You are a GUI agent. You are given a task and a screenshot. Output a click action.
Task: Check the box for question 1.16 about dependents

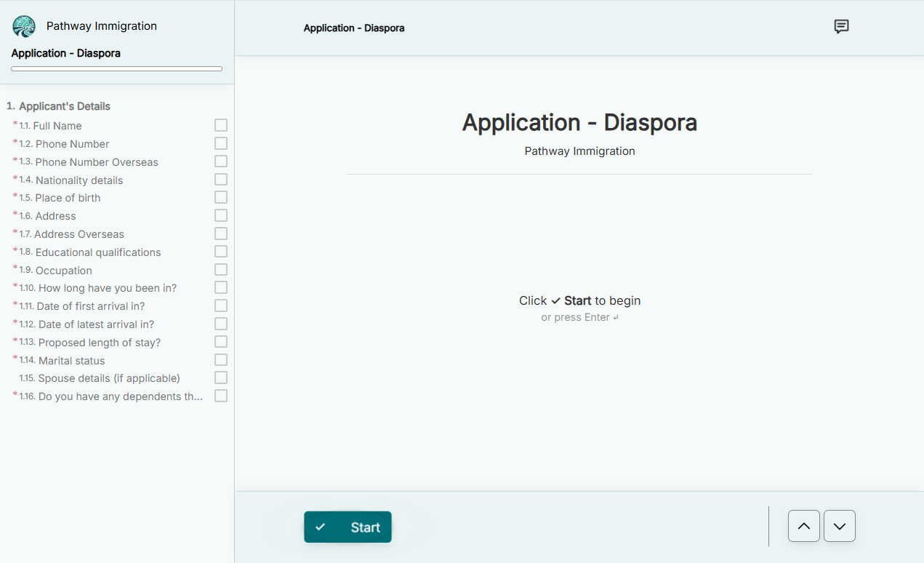click(x=221, y=395)
